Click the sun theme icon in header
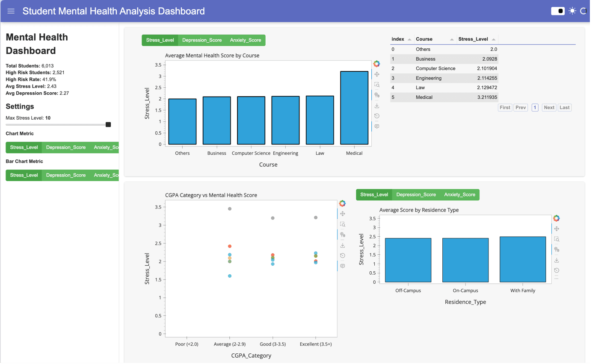The image size is (592, 364). (x=574, y=11)
